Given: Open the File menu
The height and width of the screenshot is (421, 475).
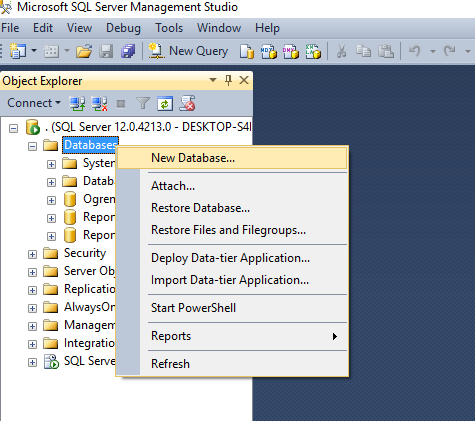Looking at the screenshot, I should tap(10, 28).
